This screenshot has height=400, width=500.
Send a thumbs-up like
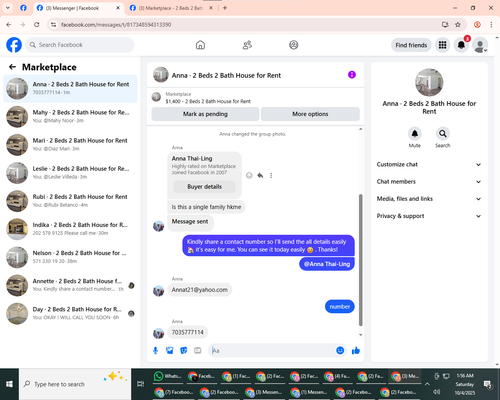(356, 350)
